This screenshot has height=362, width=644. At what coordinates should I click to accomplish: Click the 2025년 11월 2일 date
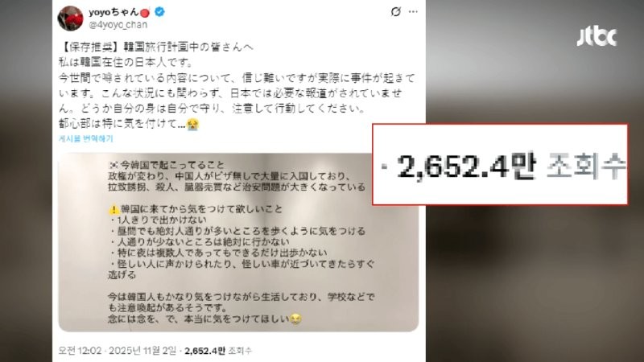coord(142,351)
